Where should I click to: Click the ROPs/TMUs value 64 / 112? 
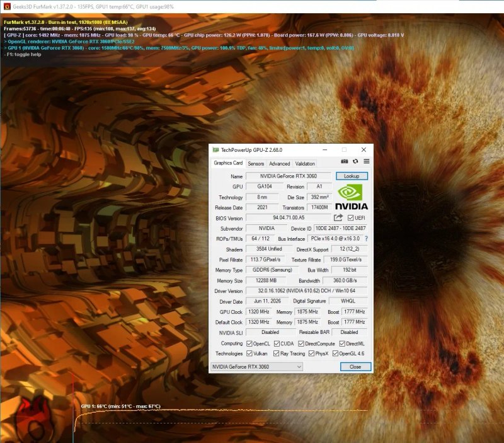click(x=260, y=239)
